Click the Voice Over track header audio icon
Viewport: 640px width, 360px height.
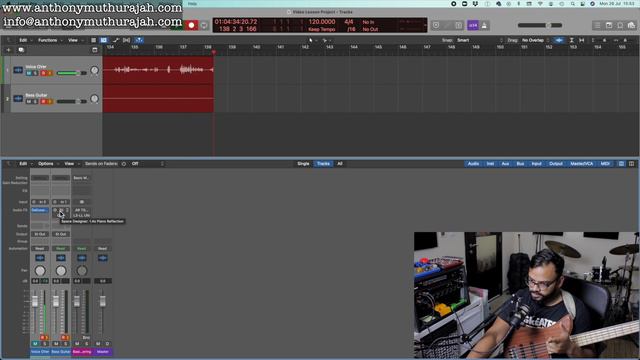(18, 70)
